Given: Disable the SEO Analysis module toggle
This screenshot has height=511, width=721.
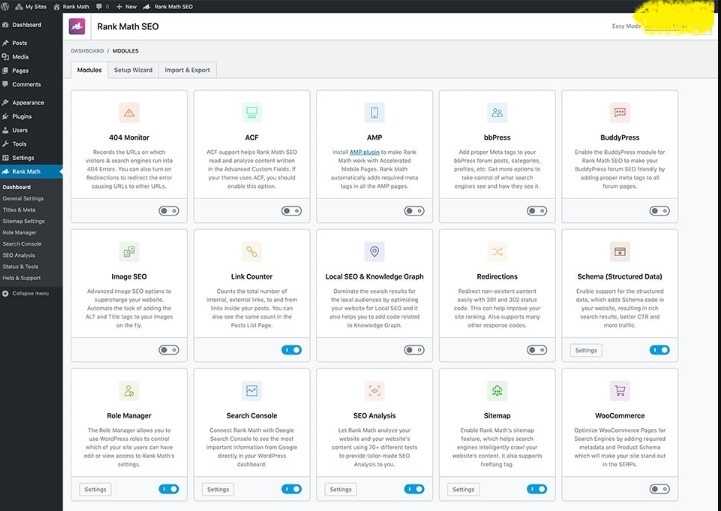Looking at the screenshot, I should (x=414, y=489).
